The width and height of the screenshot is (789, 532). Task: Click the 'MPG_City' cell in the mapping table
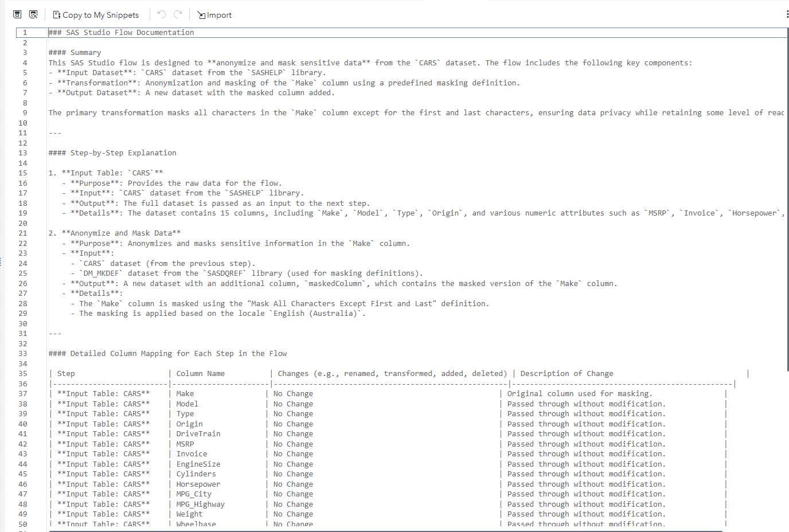tap(194, 494)
